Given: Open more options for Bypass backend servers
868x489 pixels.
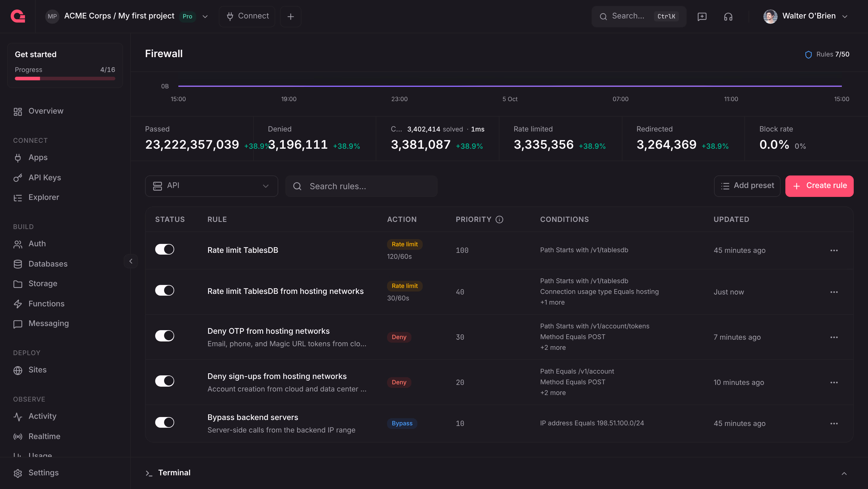Looking at the screenshot, I should pyautogui.click(x=834, y=424).
